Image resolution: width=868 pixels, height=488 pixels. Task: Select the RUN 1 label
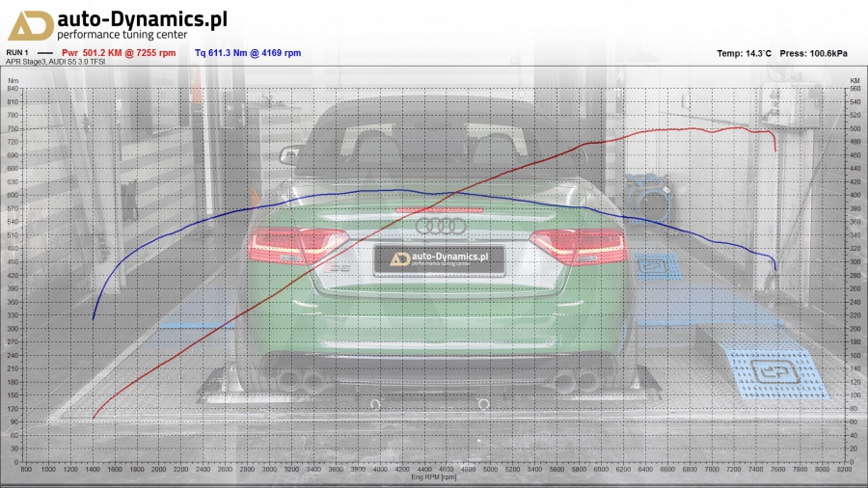pyautogui.click(x=17, y=53)
